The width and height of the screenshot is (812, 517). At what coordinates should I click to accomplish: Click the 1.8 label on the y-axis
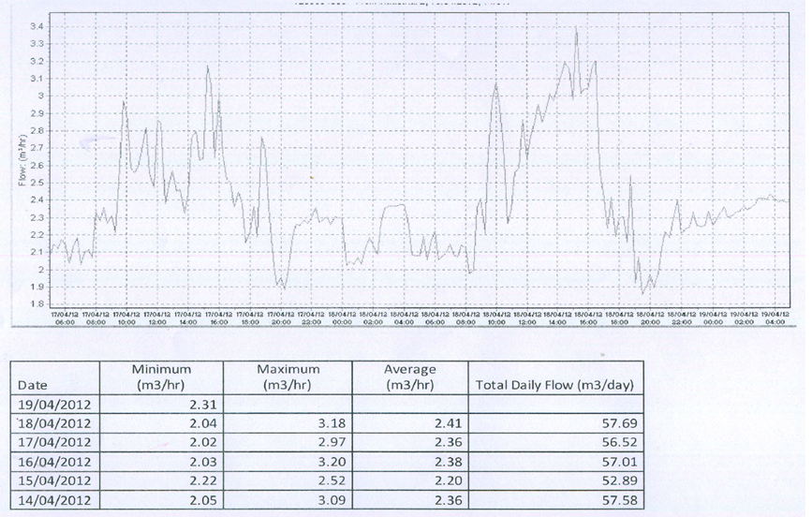tap(37, 304)
